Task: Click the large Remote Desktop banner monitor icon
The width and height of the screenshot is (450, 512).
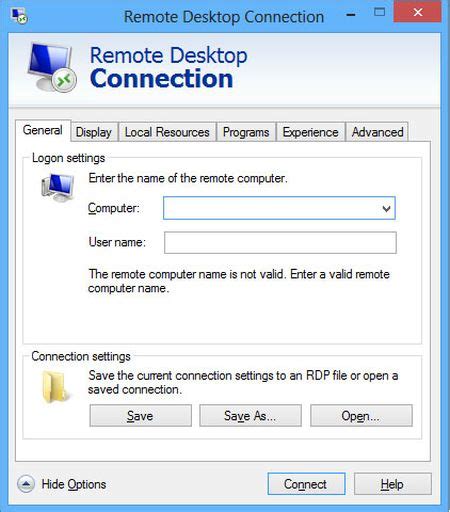Action: tap(53, 68)
